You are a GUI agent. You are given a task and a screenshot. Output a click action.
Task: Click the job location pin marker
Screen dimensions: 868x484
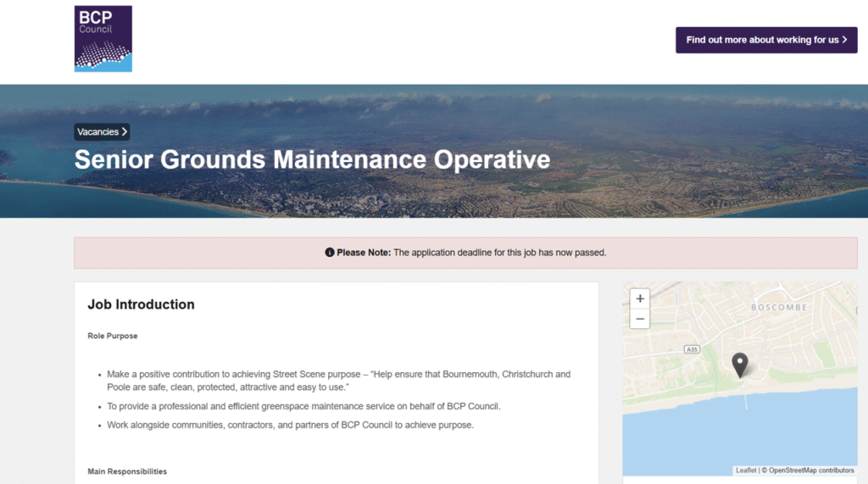pos(740,364)
